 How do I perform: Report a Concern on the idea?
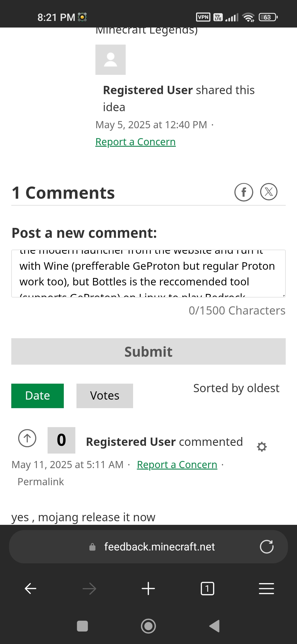(x=135, y=142)
